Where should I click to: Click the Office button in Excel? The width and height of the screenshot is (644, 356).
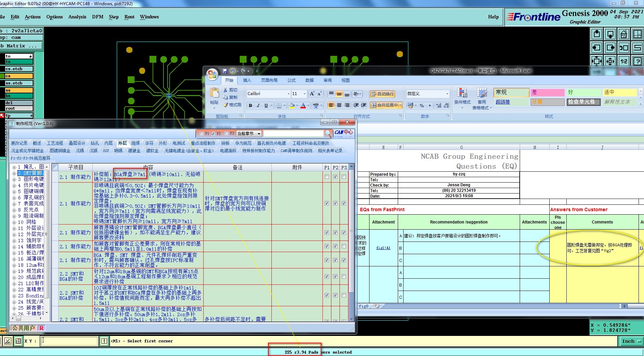point(212,74)
